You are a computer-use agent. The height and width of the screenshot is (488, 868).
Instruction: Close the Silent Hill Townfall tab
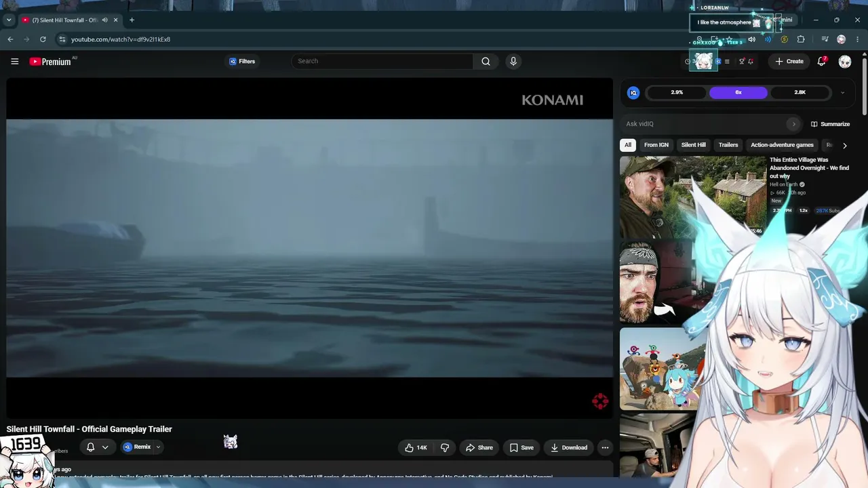point(115,20)
